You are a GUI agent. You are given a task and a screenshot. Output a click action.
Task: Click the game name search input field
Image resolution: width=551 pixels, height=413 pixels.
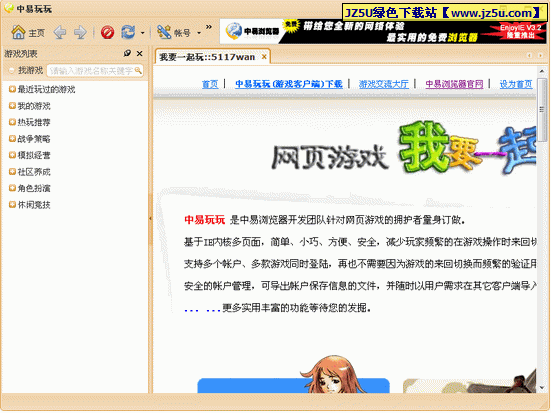tap(91, 71)
